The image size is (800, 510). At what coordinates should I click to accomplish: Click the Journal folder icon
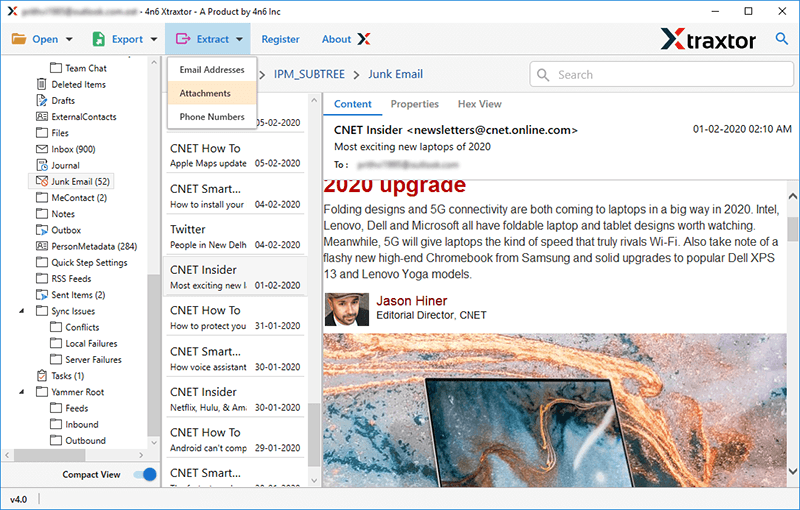[42, 165]
